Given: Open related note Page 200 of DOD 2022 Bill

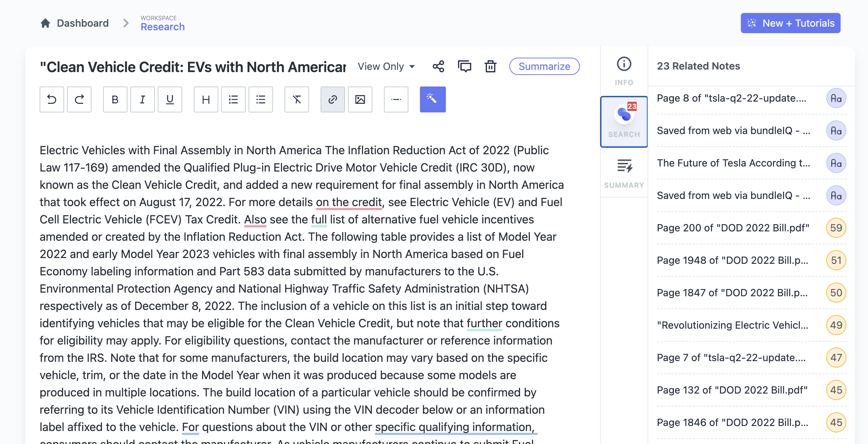Looking at the screenshot, I should pos(733,228).
